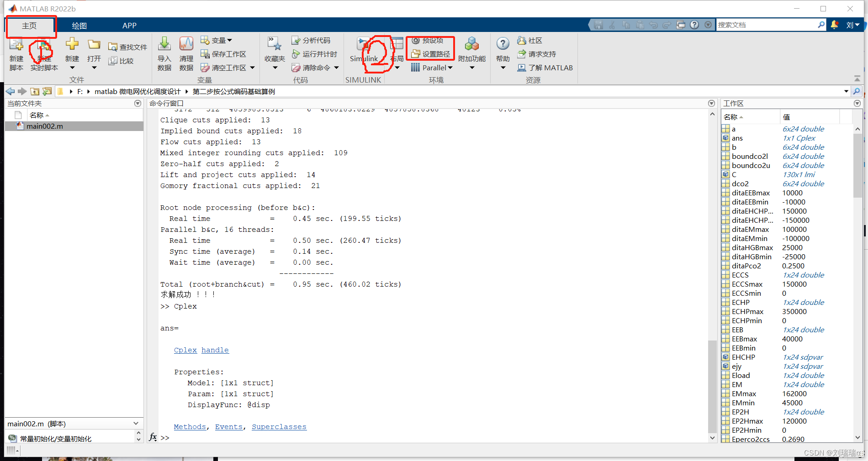Image resolution: width=868 pixels, height=461 pixels.
Task: Open the Current Folder panel actions menu
Action: coord(138,104)
